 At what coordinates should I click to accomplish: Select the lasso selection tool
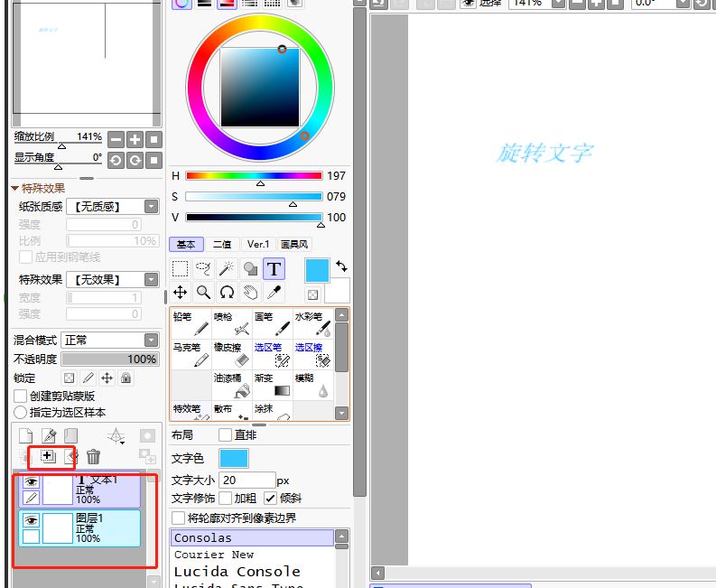203,268
